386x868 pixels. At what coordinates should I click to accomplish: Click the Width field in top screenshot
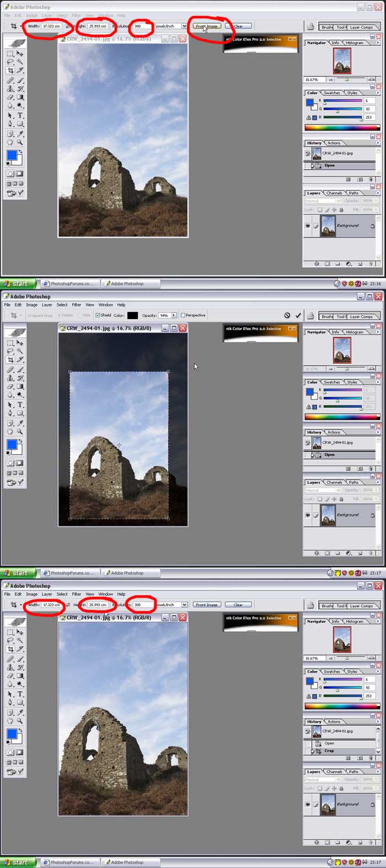pyautogui.click(x=51, y=26)
